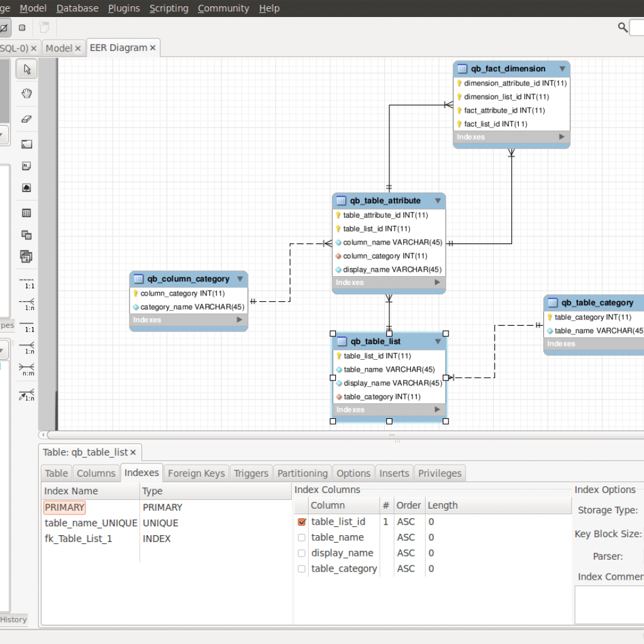This screenshot has height=644, width=644.
Task: Check the table_name index column checkbox
Action: [301, 537]
